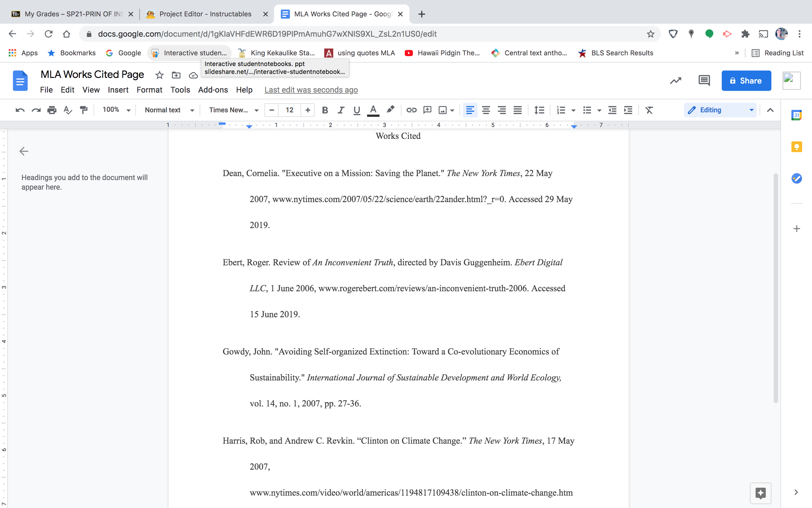Screen dimensions: 812x508
Task: Toggle bold formatting
Action: tap(325, 110)
